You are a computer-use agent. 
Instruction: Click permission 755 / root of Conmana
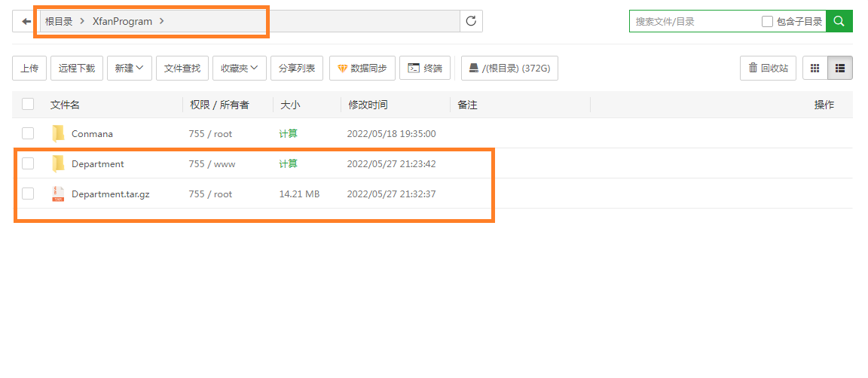point(210,134)
